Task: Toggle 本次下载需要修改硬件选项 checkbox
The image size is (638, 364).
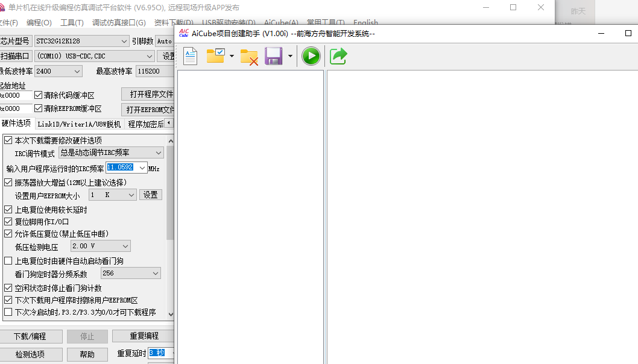Action: tap(8, 140)
